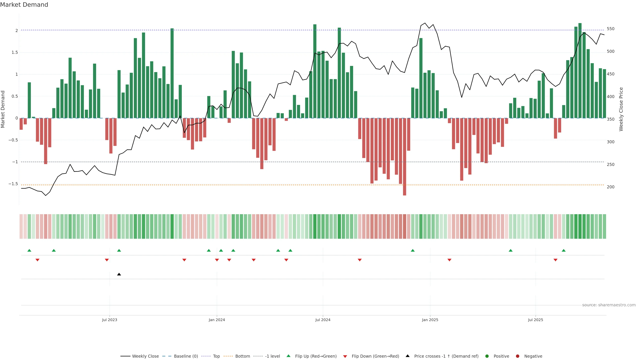Toggle the -1 level legend item

coord(272,356)
